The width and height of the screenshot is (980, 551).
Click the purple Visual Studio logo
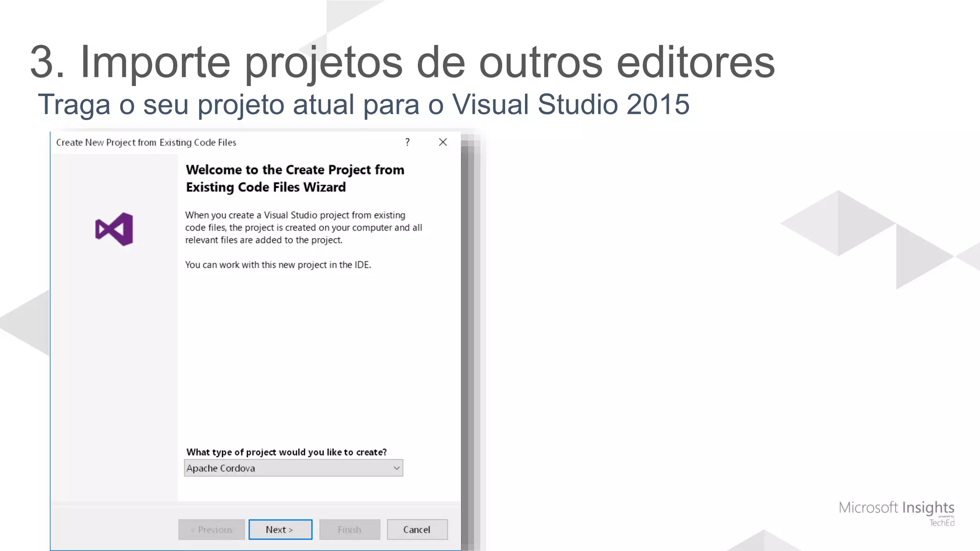[x=114, y=229]
